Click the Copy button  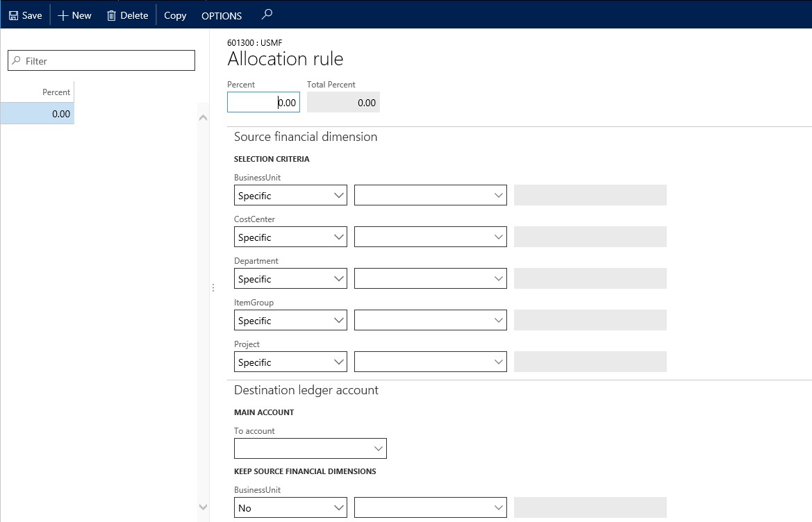[x=175, y=15]
